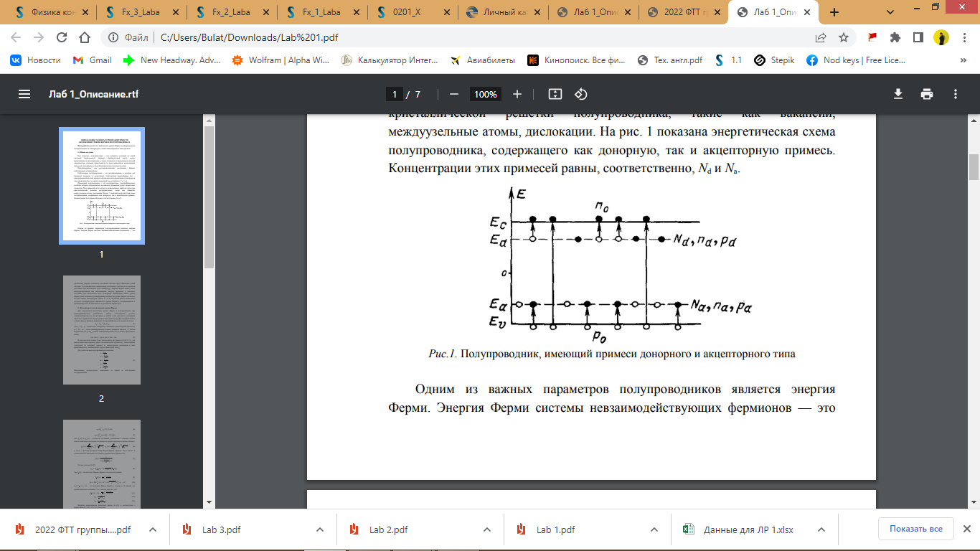
Task: Click the Показать все downloads button
Action: pos(916,529)
